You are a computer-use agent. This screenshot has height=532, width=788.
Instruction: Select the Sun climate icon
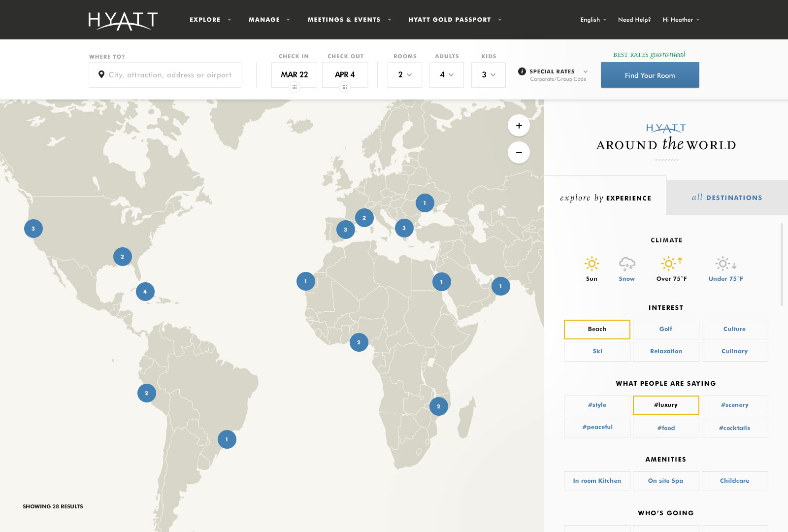591,264
